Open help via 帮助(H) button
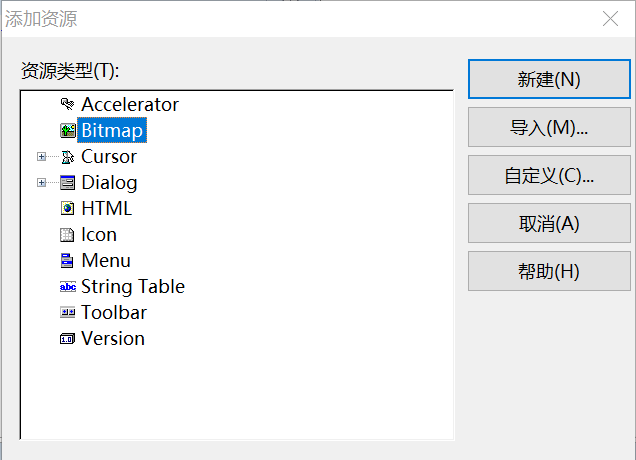This screenshot has height=460, width=636. click(x=549, y=271)
